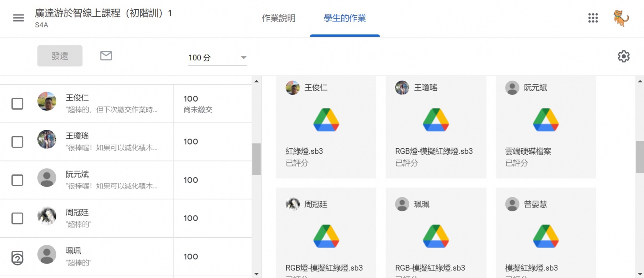The width and height of the screenshot is (644, 278).
Task: Click the S4A section label
Action: click(x=41, y=25)
